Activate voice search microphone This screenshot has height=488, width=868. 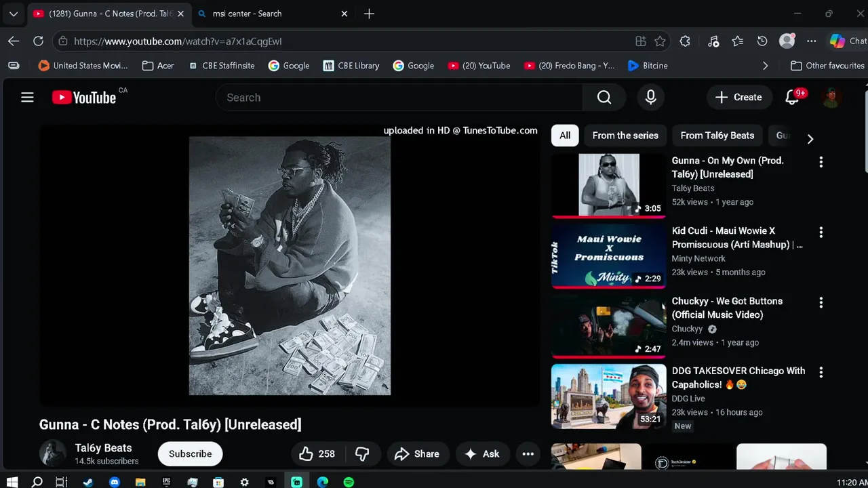click(x=650, y=98)
